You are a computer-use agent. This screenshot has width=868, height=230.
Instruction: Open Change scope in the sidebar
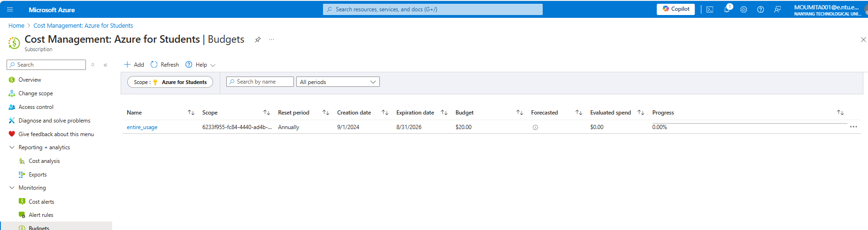pyautogui.click(x=36, y=93)
